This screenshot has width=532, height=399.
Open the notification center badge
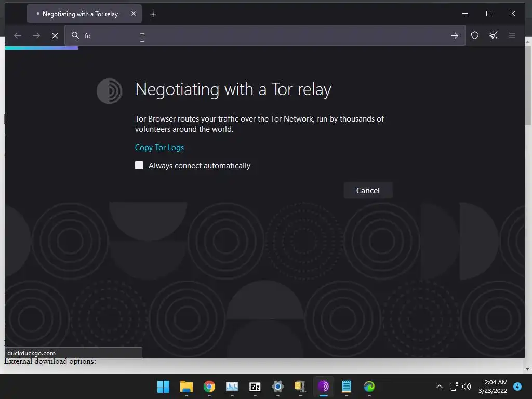pyautogui.click(x=517, y=386)
